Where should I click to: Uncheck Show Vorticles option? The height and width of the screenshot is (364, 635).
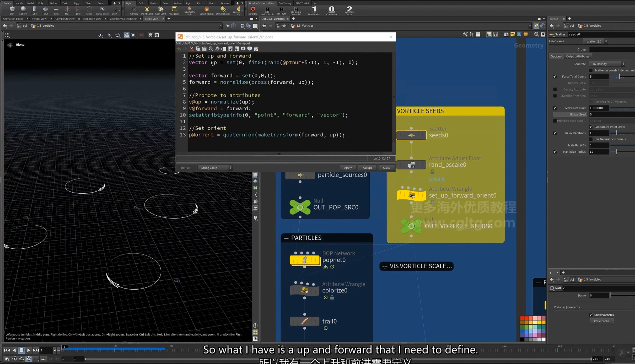(x=591, y=315)
